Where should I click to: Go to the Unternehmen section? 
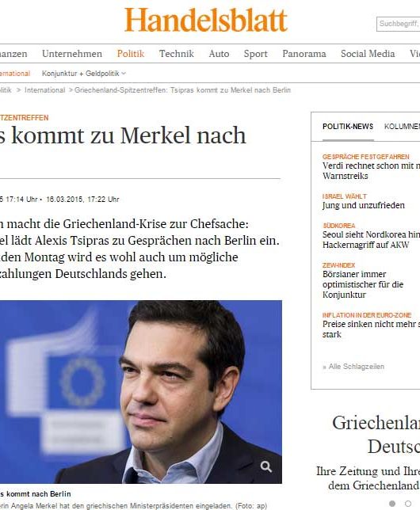(x=72, y=54)
